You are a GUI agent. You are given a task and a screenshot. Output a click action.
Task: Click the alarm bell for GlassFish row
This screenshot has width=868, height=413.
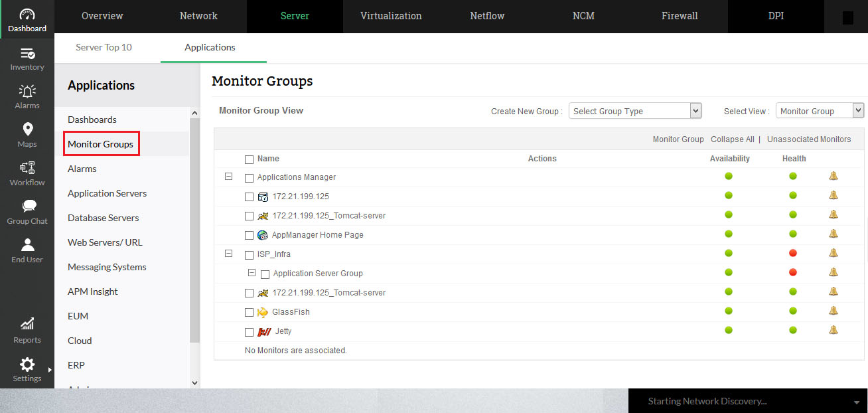tap(833, 311)
